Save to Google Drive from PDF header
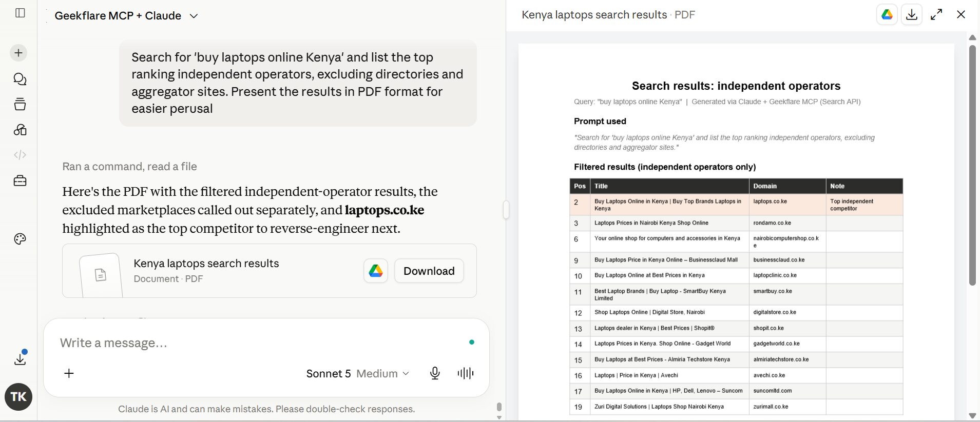 pos(887,14)
